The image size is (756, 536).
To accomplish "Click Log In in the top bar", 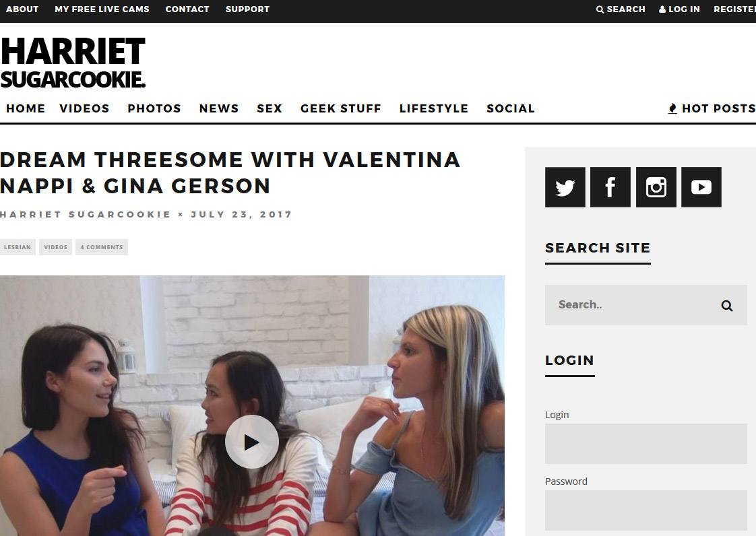I will [x=679, y=9].
